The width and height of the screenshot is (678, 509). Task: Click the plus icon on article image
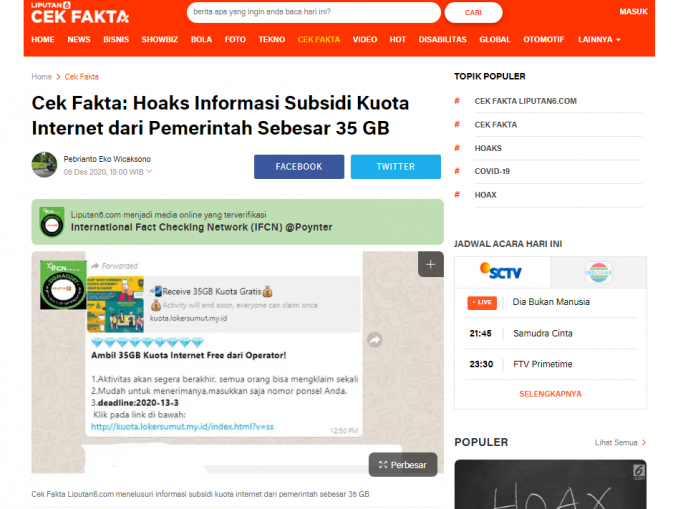tap(431, 264)
